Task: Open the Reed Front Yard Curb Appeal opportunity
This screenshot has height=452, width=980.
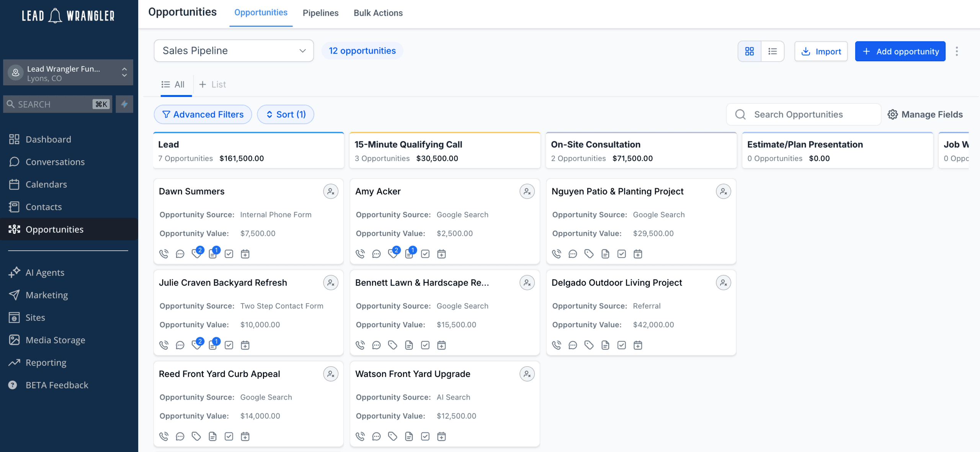Action: 219,374
